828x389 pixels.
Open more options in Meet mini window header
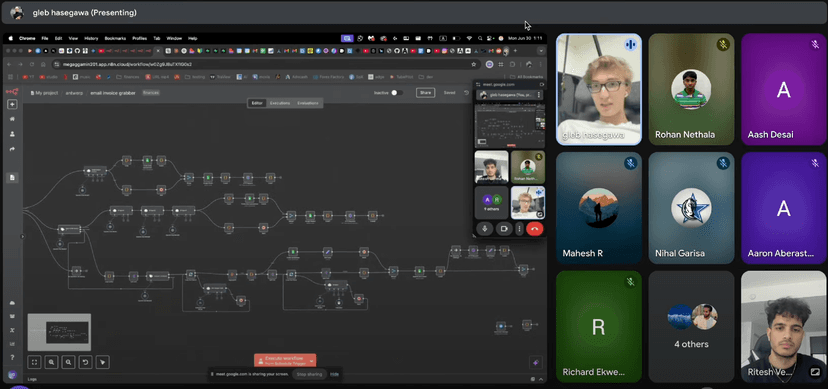pos(539,95)
